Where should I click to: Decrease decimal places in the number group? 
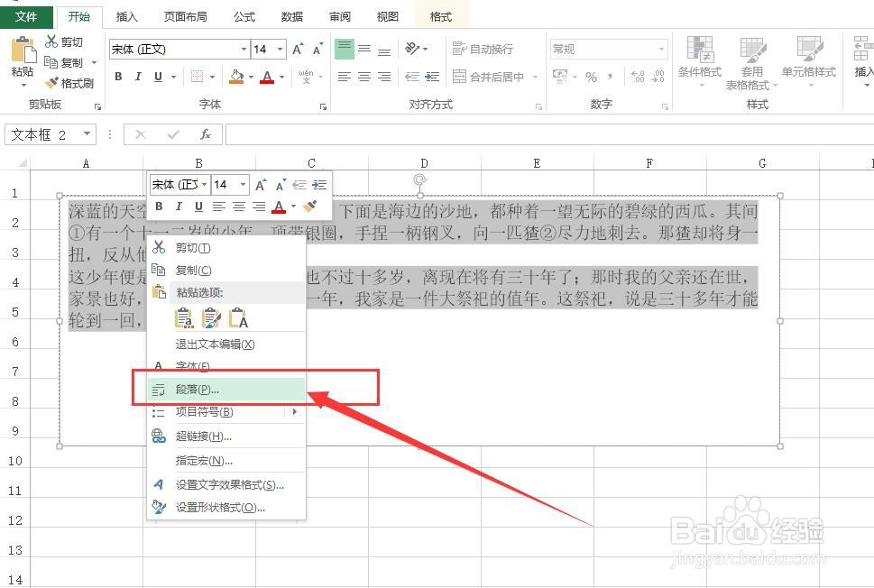658,77
